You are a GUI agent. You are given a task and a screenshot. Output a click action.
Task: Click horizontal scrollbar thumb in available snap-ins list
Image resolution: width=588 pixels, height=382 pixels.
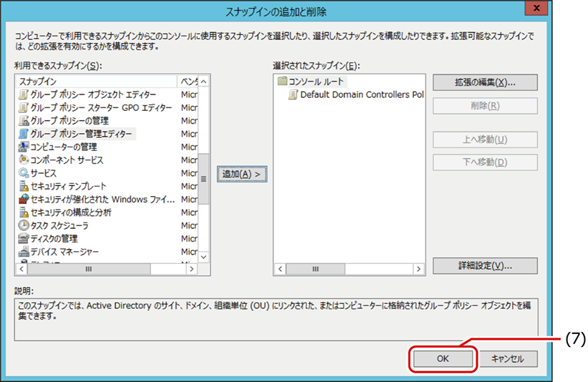click(x=89, y=269)
